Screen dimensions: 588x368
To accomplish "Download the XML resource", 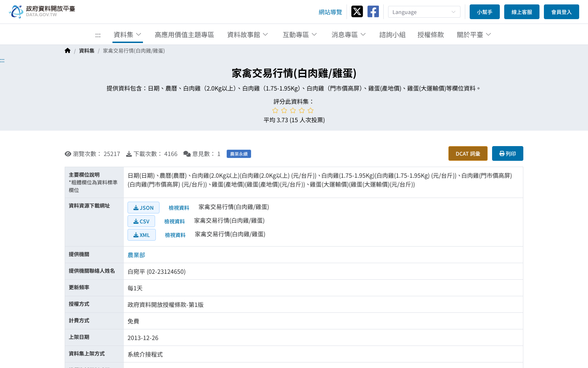I will [141, 235].
